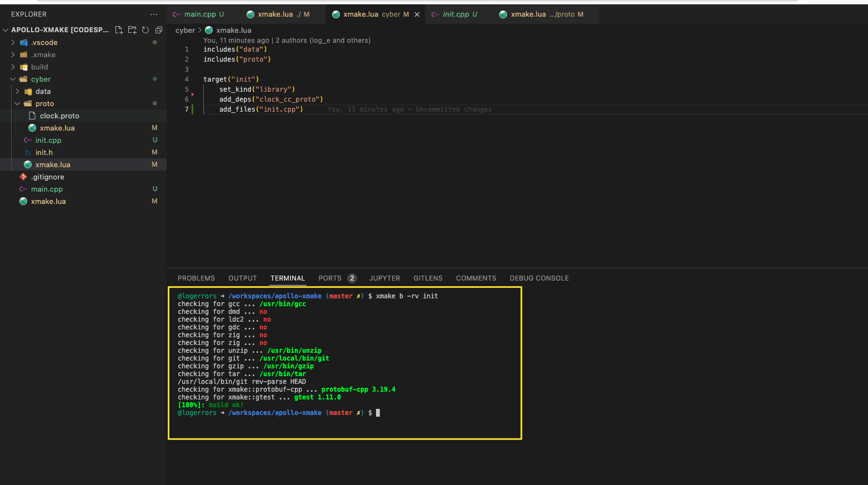868x485 pixels.
Task: Open the PORTS panel tab
Action: point(330,278)
